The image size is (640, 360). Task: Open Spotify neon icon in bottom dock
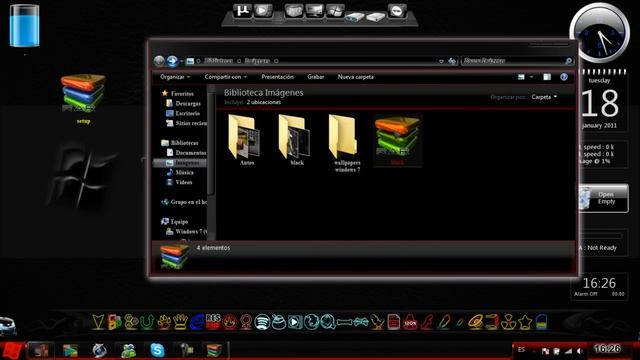pos(262,322)
